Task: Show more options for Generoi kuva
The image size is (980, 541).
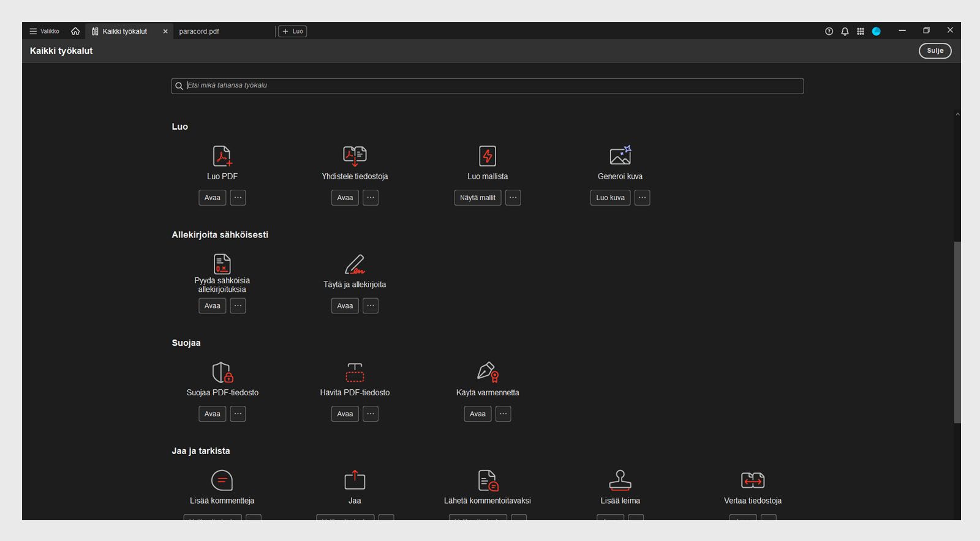Action: [642, 198]
